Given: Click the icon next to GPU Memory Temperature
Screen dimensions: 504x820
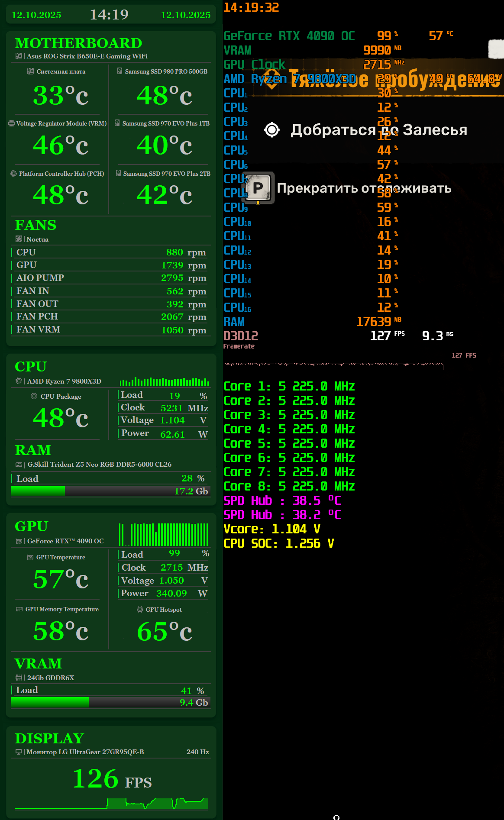Looking at the screenshot, I should coord(19,609).
